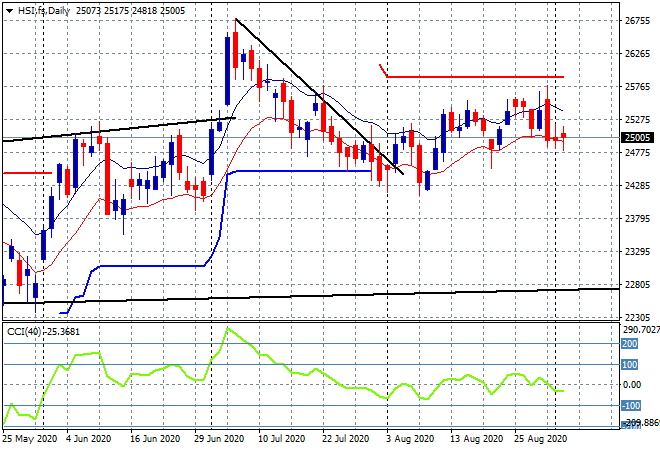This screenshot has height=450, width=660.
Task: Click the '16 Jun 2020' date label
Action: pyautogui.click(x=155, y=439)
